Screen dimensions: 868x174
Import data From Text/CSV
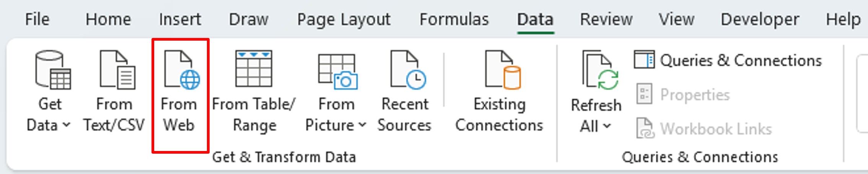[x=114, y=92]
